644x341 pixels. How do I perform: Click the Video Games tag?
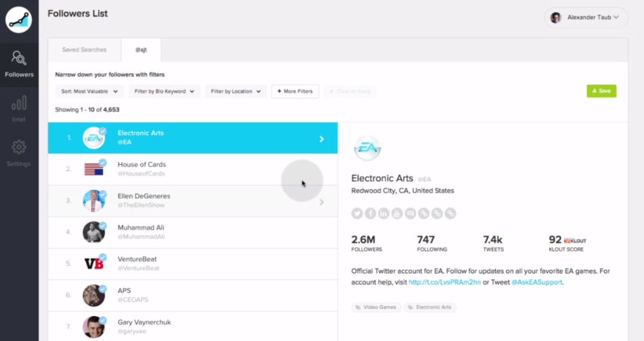point(376,307)
